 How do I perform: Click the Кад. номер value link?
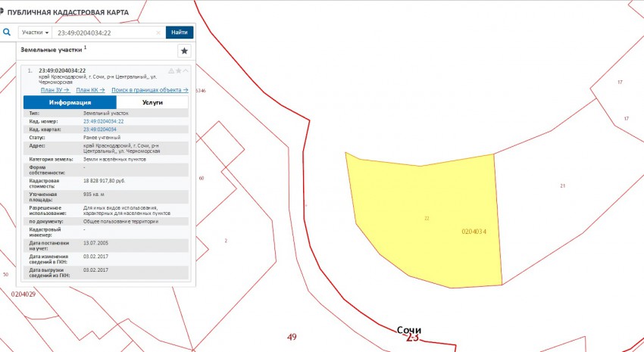103,121
